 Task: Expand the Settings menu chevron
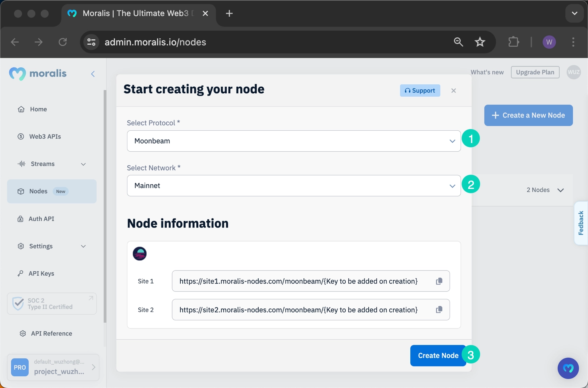[83, 246]
